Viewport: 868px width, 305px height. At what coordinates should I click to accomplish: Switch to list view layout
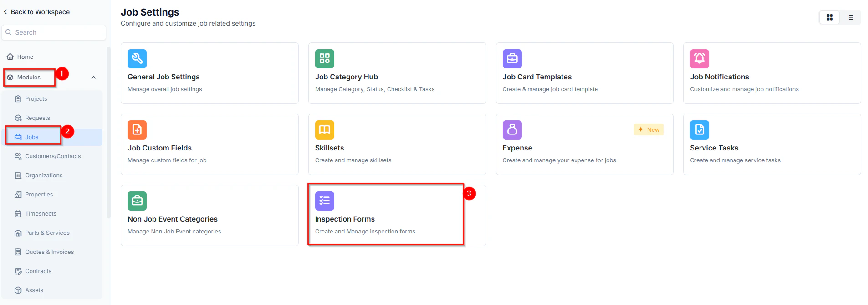pos(850,17)
